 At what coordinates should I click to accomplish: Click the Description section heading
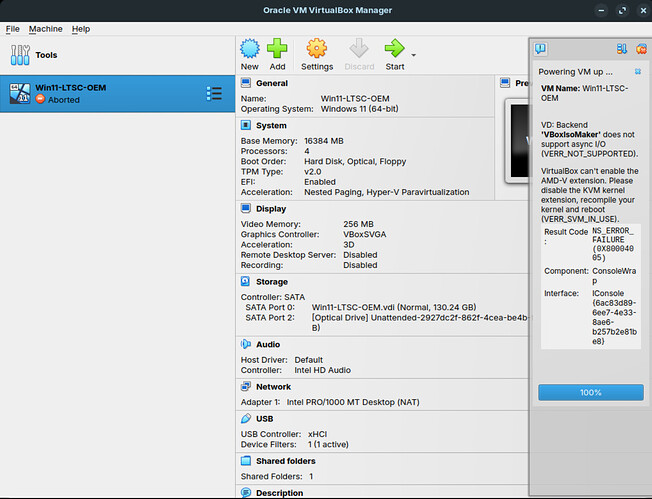click(x=279, y=493)
